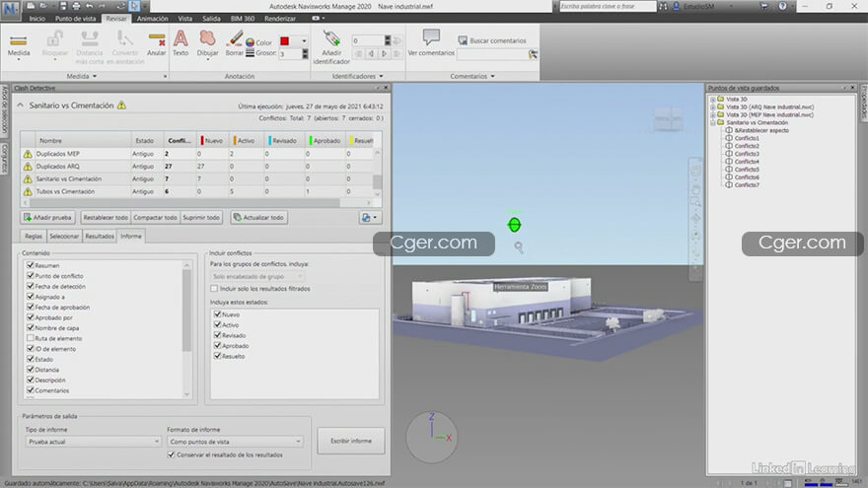The height and width of the screenshot is (488, 868).
Task: Check Incluir solo los resultados filtrados
Action: pyautogui.click(x=214, y=288)
